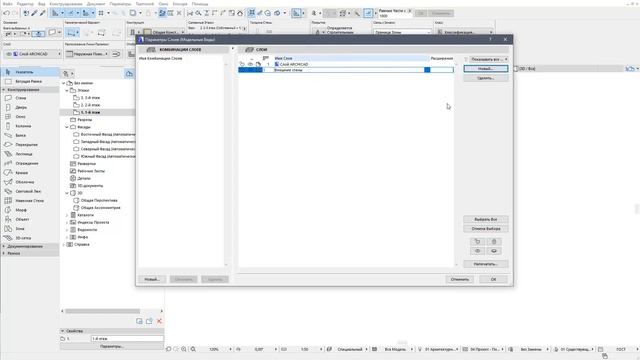This screenshot has width=640, height=360.
Task: Expand the Каталоги tree node
Action: [67, 215]
